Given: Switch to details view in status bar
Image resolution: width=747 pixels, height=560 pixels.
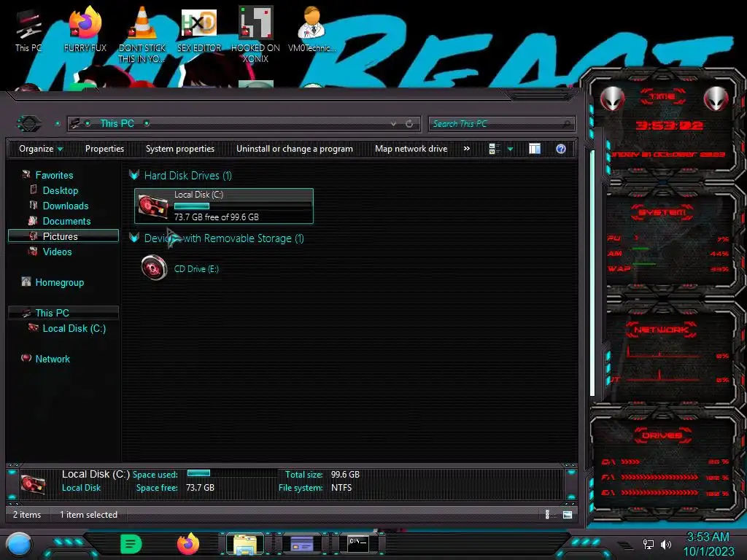Looking at the screenshot, I should pyautogui.click(x=548, y=514).
